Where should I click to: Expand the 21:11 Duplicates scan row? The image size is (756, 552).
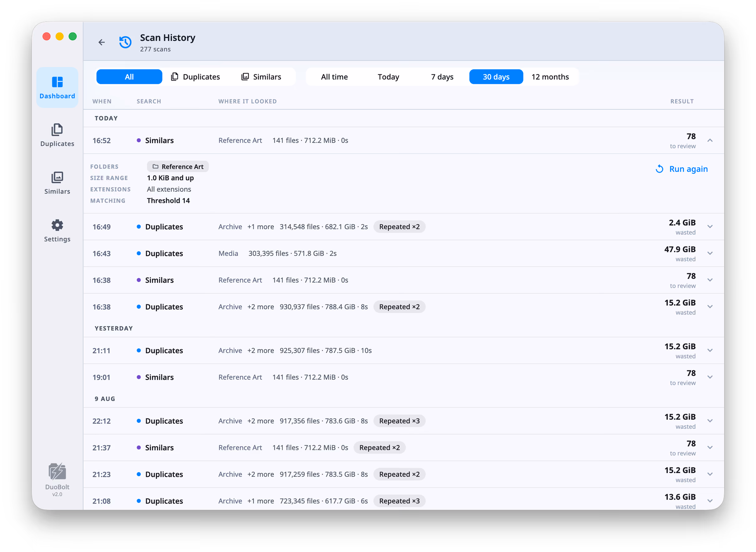pyautogui.click(x=710, y=351)
